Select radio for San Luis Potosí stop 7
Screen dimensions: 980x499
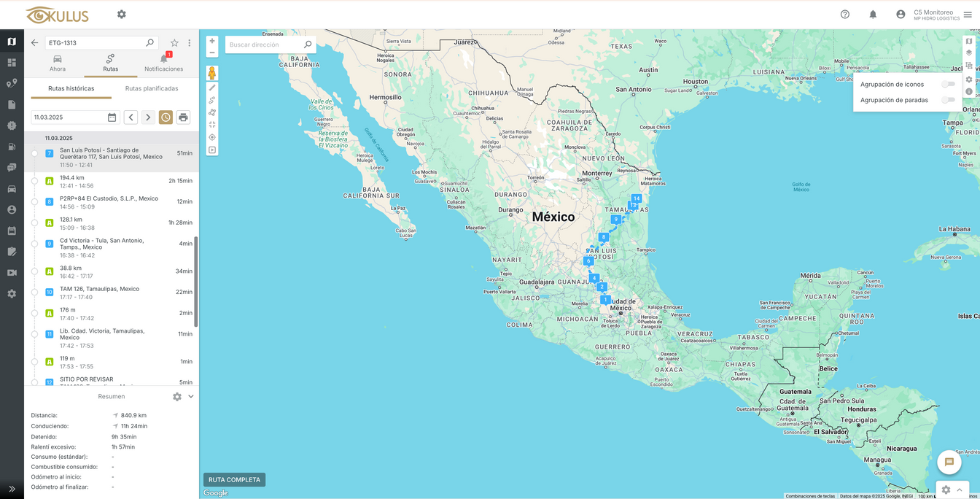[x=34, y=153]
